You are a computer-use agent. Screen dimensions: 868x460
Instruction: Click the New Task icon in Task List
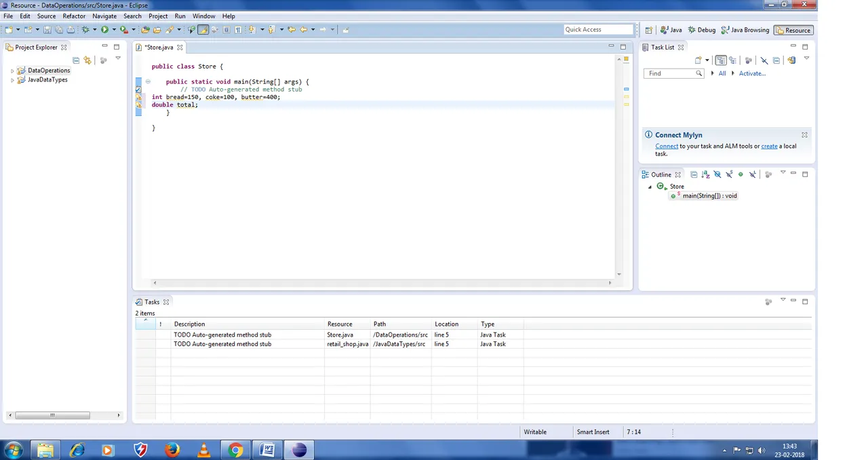698,60
